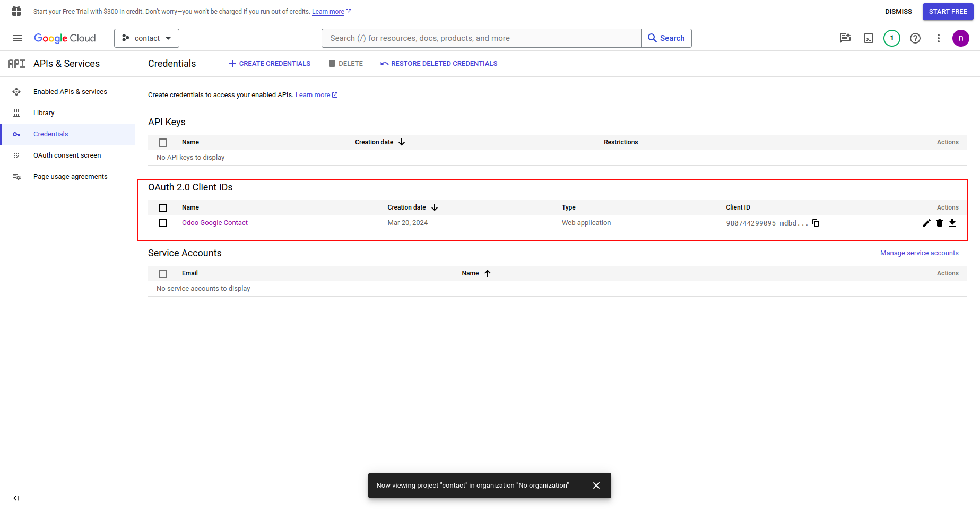Open the 'contact' project selector dropdown
Screen dimensions: 980x511
click(146, 38)
